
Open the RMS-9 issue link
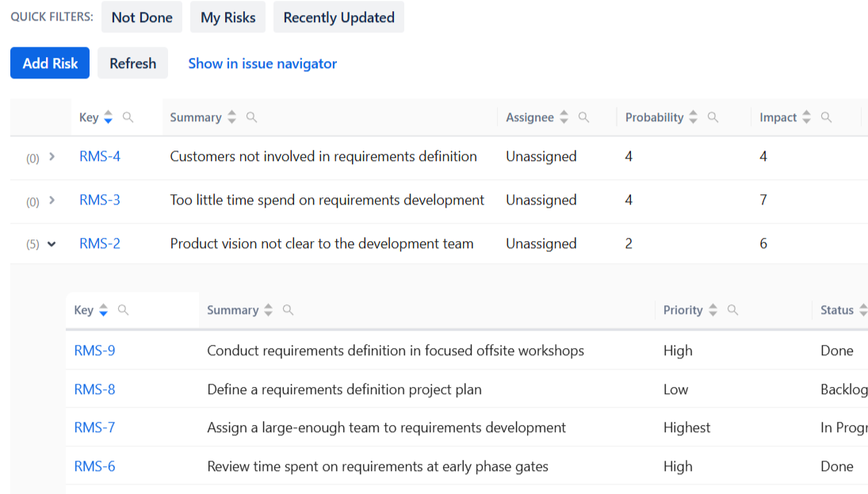pyautogui.click(x=94, y=350)
